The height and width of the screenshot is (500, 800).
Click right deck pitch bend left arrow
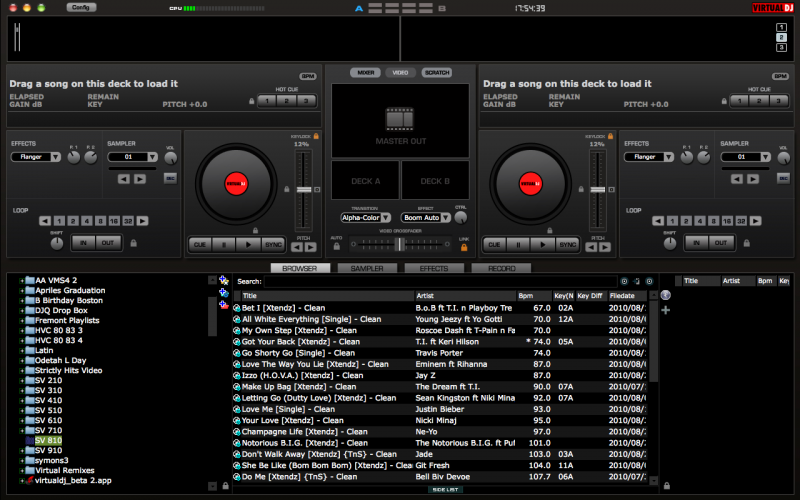point(591,247)
